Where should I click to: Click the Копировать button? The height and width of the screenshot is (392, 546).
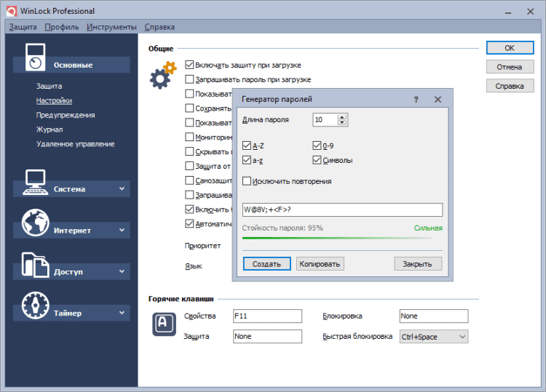[x=320, y=264]
